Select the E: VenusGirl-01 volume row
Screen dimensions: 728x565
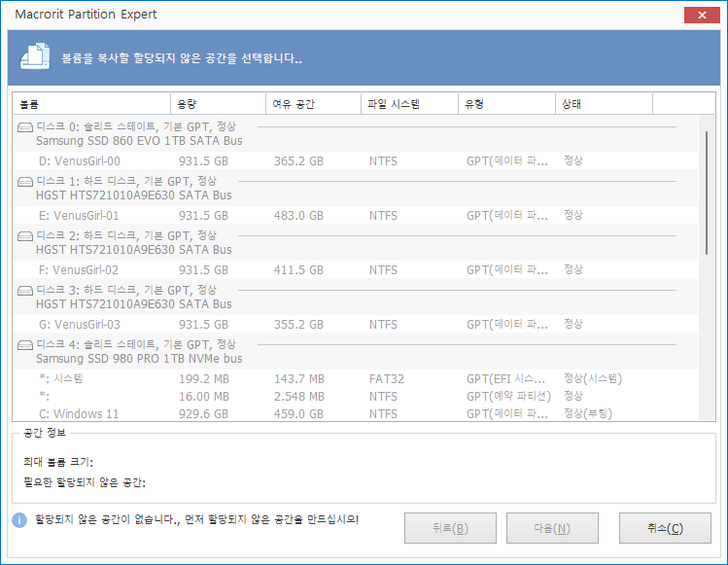tap(356, 216)
